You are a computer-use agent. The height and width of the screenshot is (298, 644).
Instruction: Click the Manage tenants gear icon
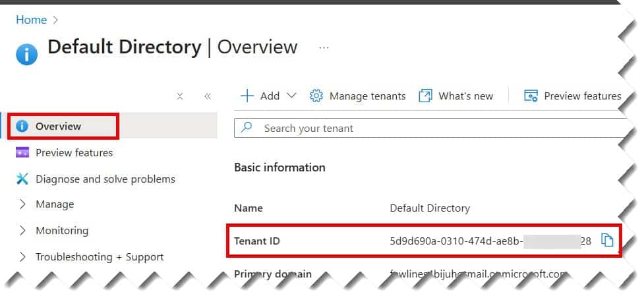(316, 96)
